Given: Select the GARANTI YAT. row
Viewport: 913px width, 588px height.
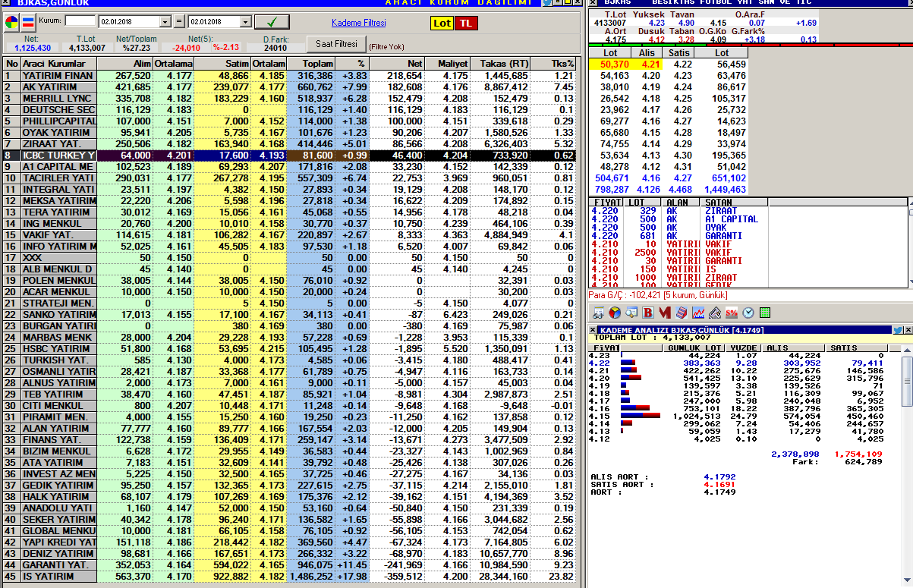Looking at the screenshot, I should click(x=289, y=565).
